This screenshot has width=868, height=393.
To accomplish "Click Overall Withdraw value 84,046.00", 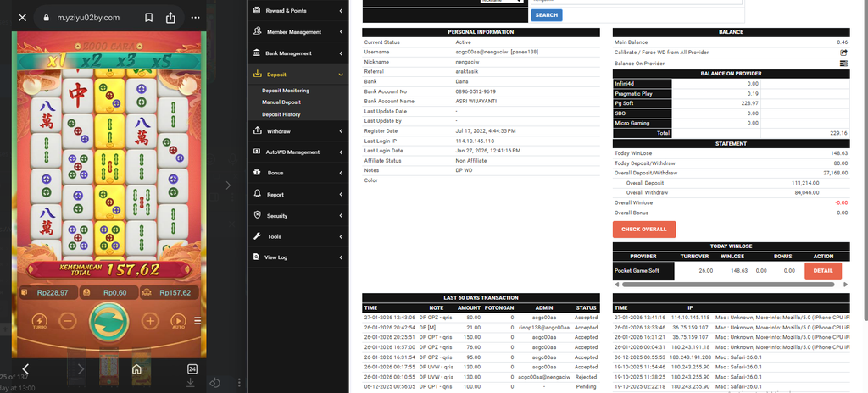I will click(x=807, y=192).
